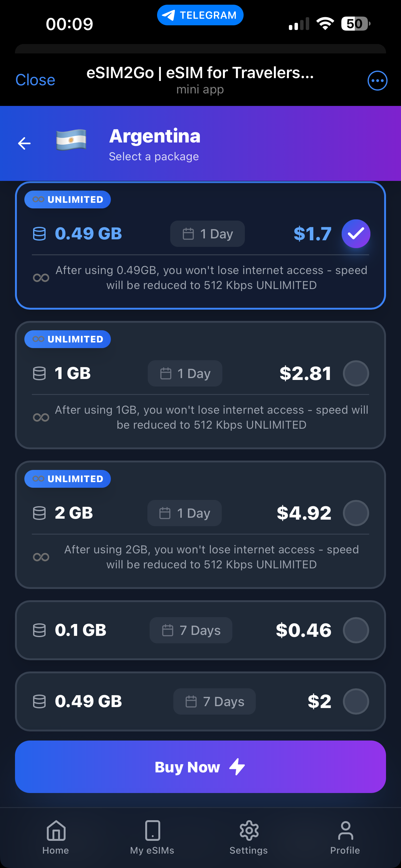Deselect the checked 0.49 GB $1.7 plan
This screenshot has height=868, width=401.
[355, 233]
